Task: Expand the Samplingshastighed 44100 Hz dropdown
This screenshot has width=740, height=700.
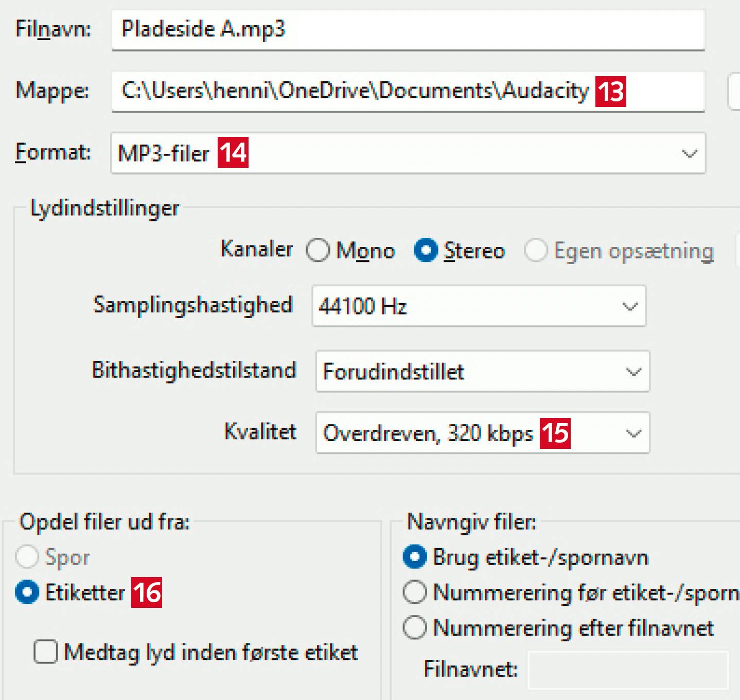Action: tap(479, 306)
